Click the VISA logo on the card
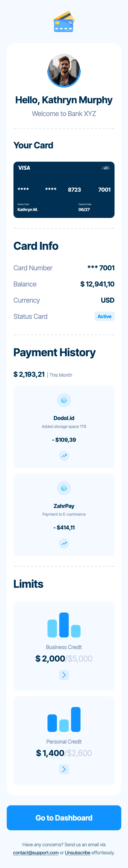 pyautogui.click(x=24, y=168)
